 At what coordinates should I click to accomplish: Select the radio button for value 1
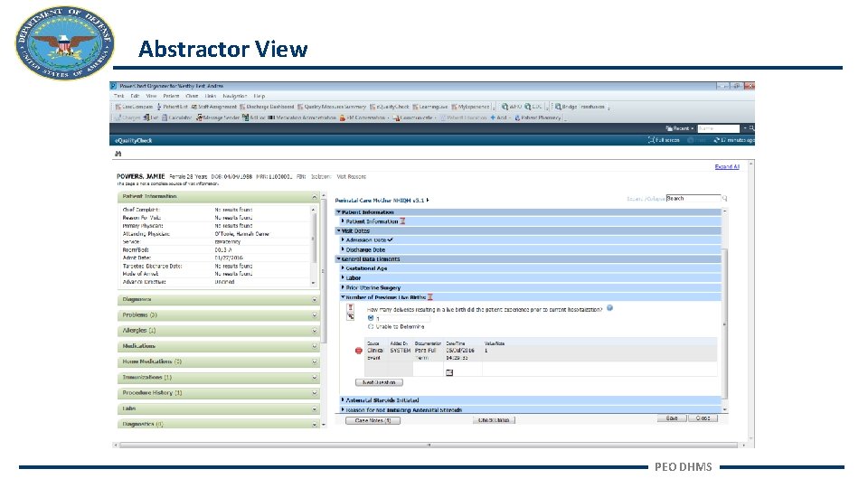pos(371,318)
